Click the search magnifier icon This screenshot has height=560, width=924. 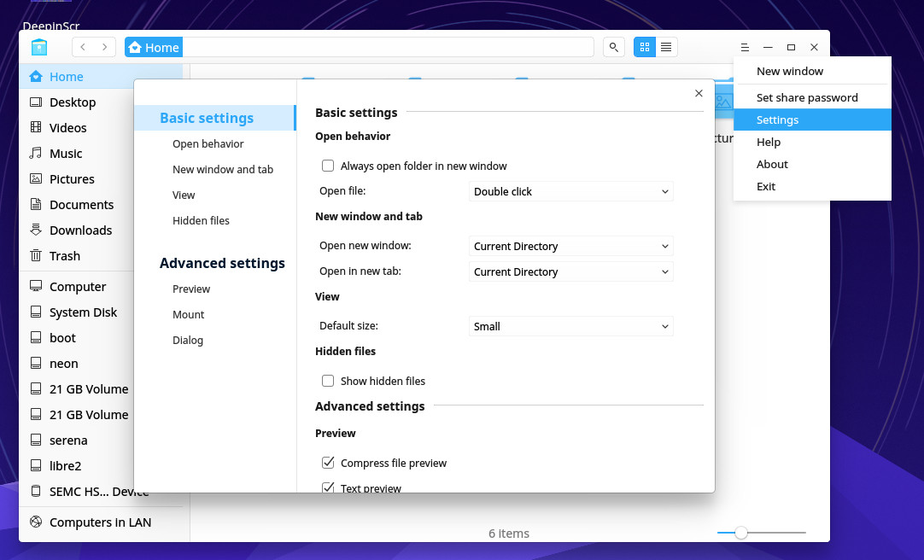[x=613, y=47]
